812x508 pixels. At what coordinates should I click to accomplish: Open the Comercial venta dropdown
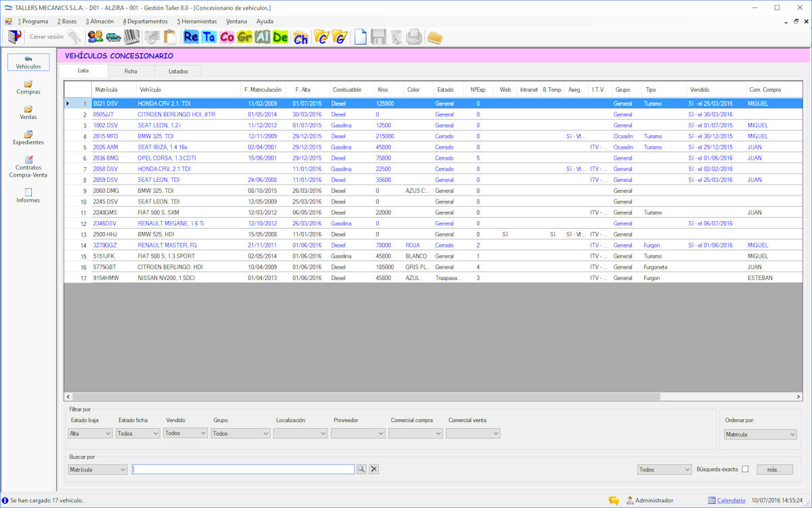(x=473, y=434)
